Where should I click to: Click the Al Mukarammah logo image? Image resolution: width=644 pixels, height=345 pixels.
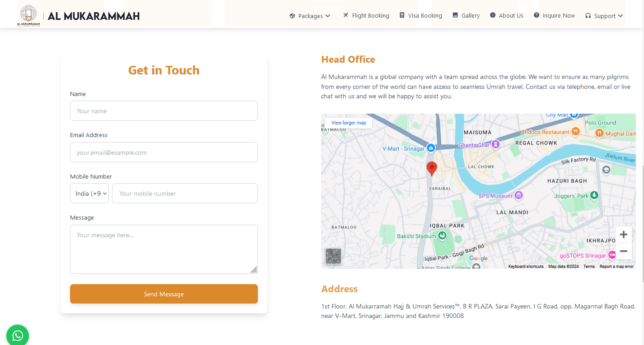pyautogui.click(x=28, y=16)
